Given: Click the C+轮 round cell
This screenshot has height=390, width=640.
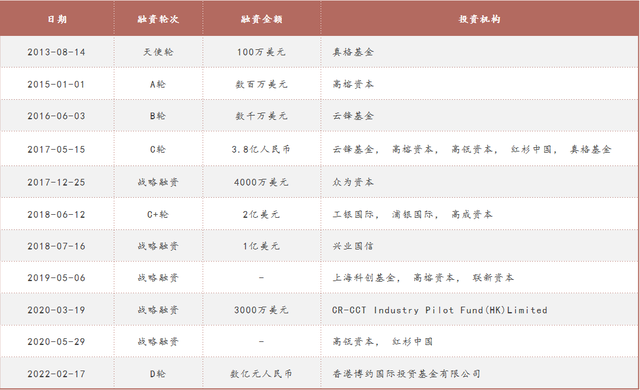Looking at the screenshot, I should [158, 214].
